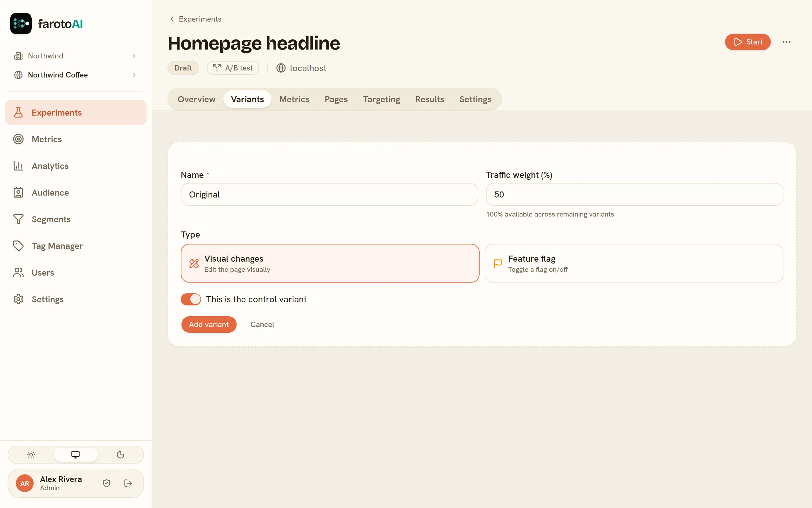
Task: Open the Results tab
Action: click(x=429, y=99)
